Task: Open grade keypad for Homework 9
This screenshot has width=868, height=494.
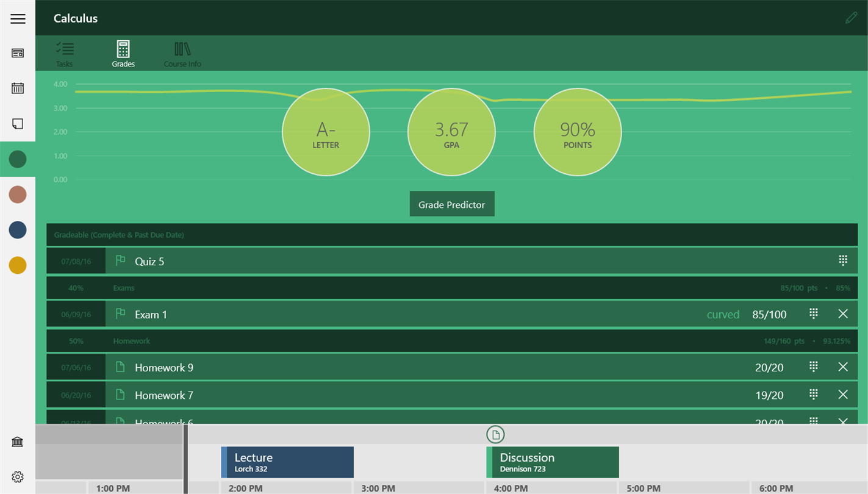Action: (813, 367)
